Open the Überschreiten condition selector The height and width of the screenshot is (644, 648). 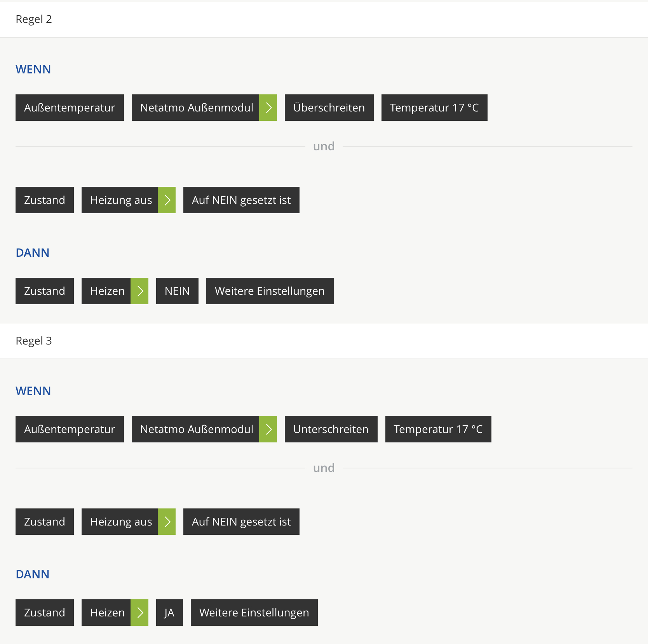tap(329, 108)
